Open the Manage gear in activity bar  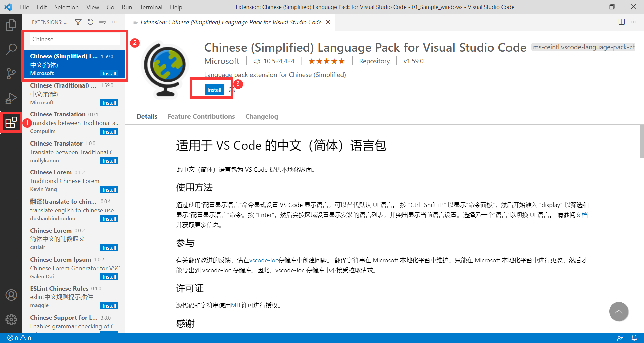[x=11, y=320]
